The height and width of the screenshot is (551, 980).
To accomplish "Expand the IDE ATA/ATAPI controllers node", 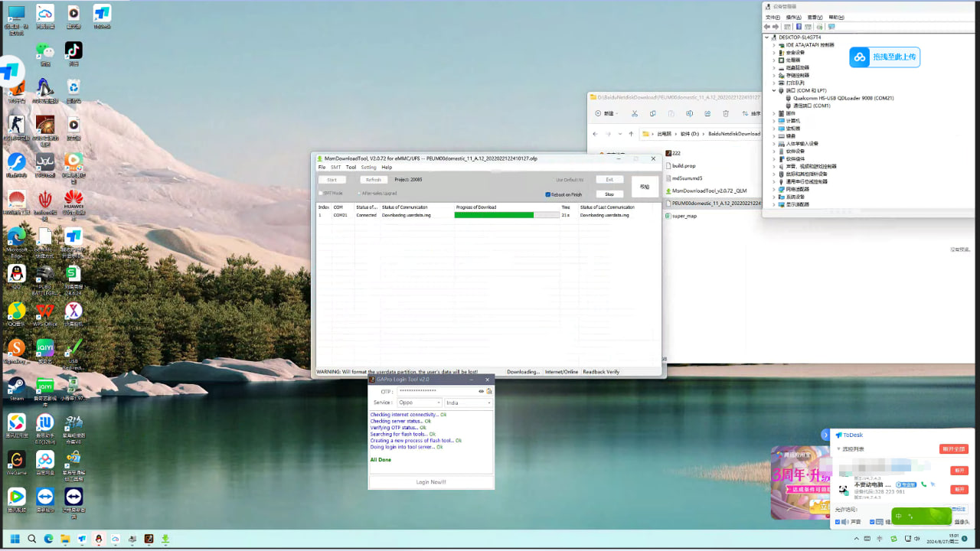I will point(773,44).
